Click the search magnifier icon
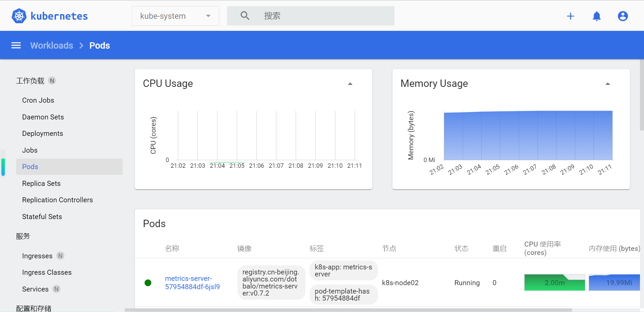 click(245, 16)
